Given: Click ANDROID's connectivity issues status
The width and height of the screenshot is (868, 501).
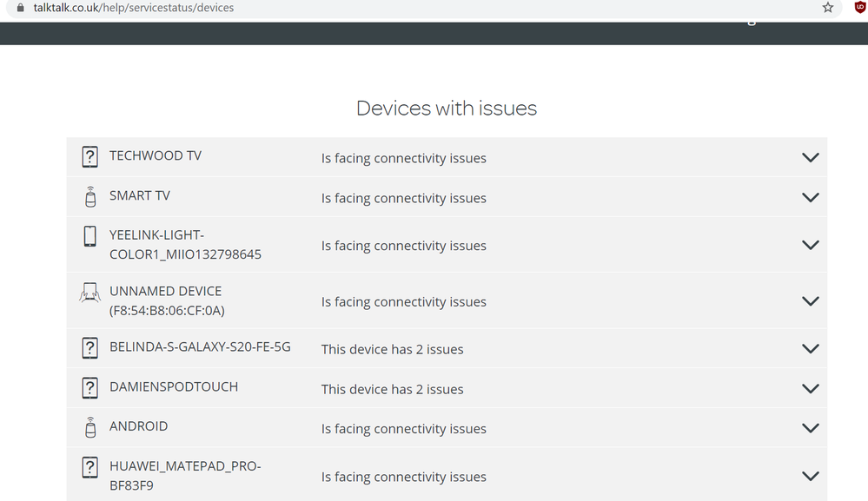Looking at the screenshot, I should pos(403,429).
